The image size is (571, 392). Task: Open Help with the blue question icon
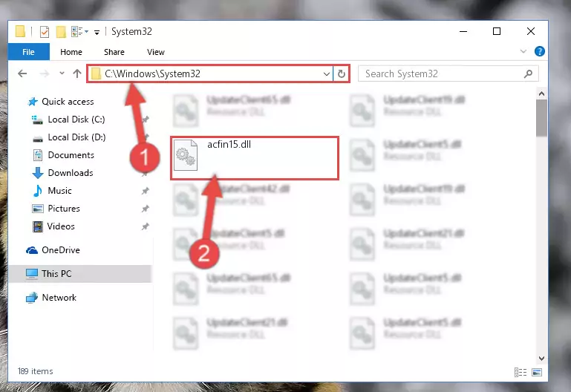point(539,52)
